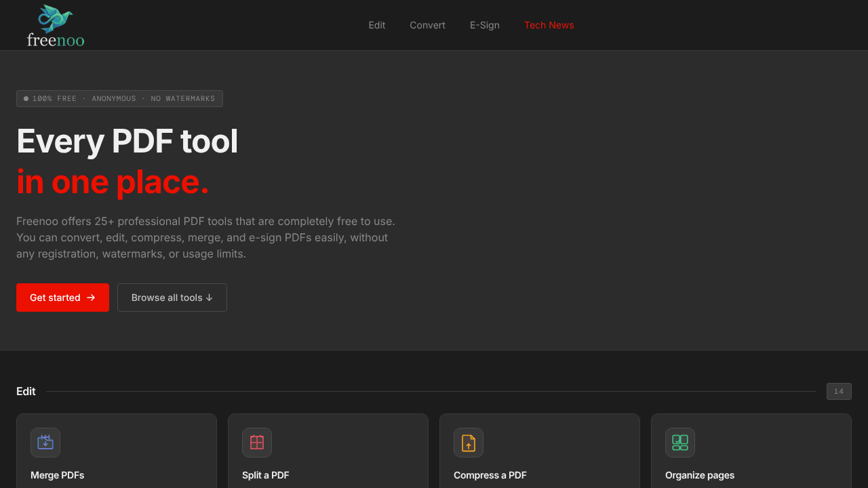The height and width of the screenshot is (488, 868).
Task: Click the 100% FREE ANONYMOUS badge
Action: pyautogui.click(x=119, y=99)
